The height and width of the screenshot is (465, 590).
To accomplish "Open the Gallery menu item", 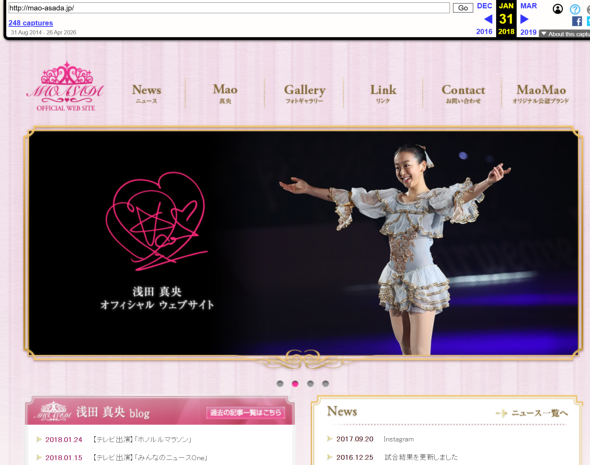I will coord(304,93).
